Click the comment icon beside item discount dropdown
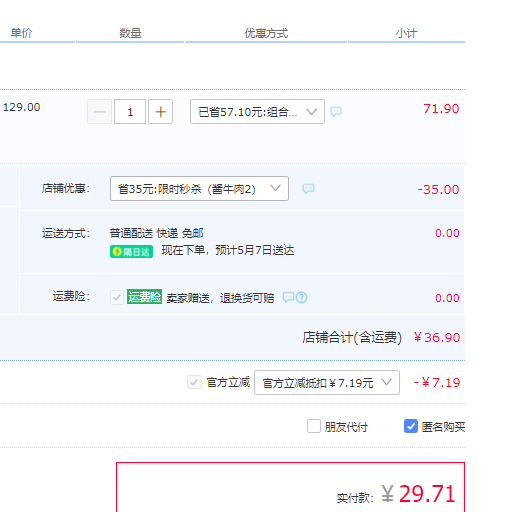The image size is (516, 512). pyautogui.click(x=336, y=111)
